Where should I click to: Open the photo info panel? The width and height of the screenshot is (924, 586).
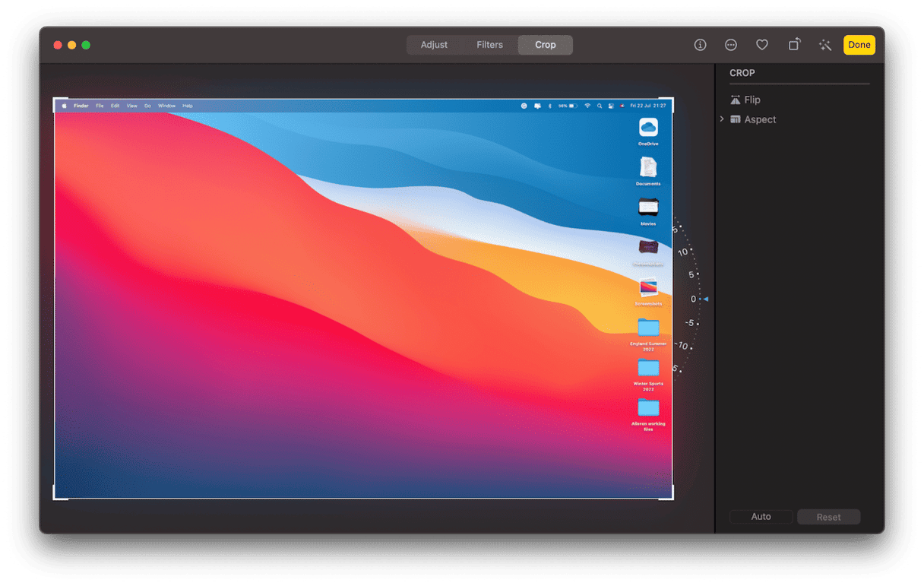[x=700, y=45]
